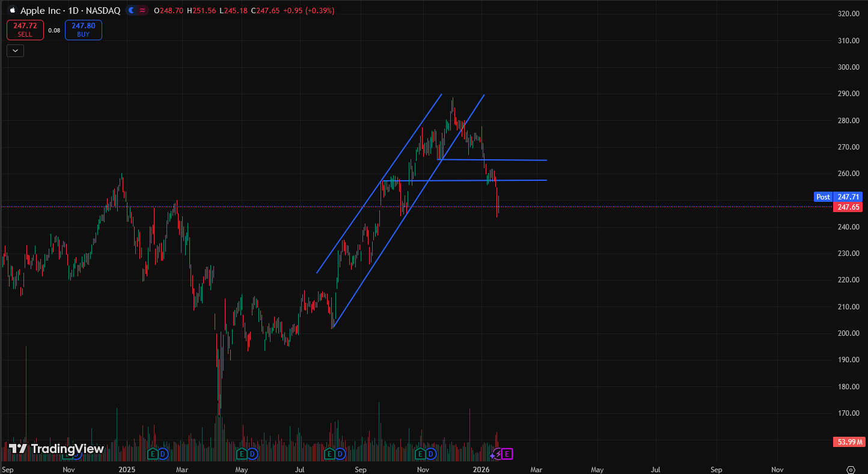
Task: Click the pink wavy-lines icon next to NASDAQ
Action: pyautogui.click(x=142, y=11)
